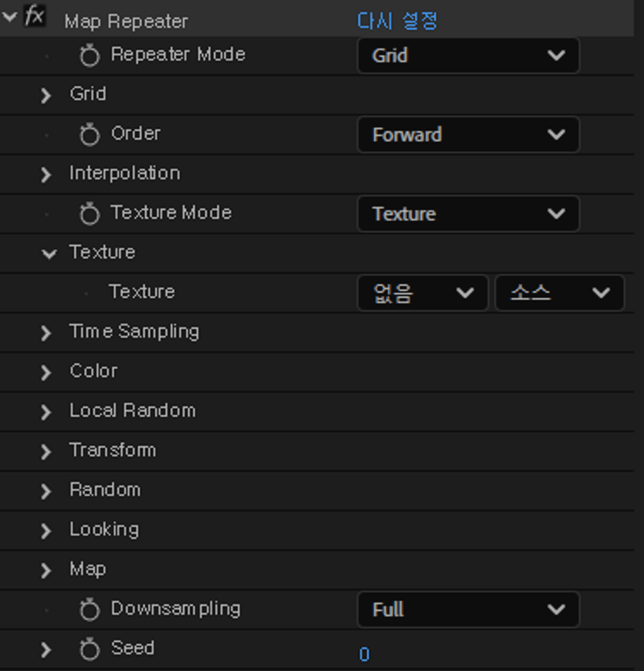Expand the Interpolation group
Viewport: 644px width, 671px height.
pyautogui.click(x=46, y=174)
